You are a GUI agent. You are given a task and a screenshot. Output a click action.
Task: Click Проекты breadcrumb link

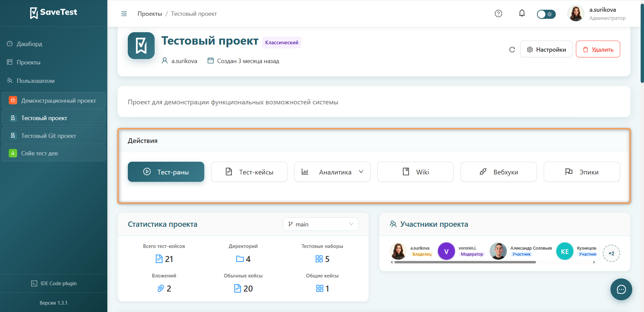150,14
